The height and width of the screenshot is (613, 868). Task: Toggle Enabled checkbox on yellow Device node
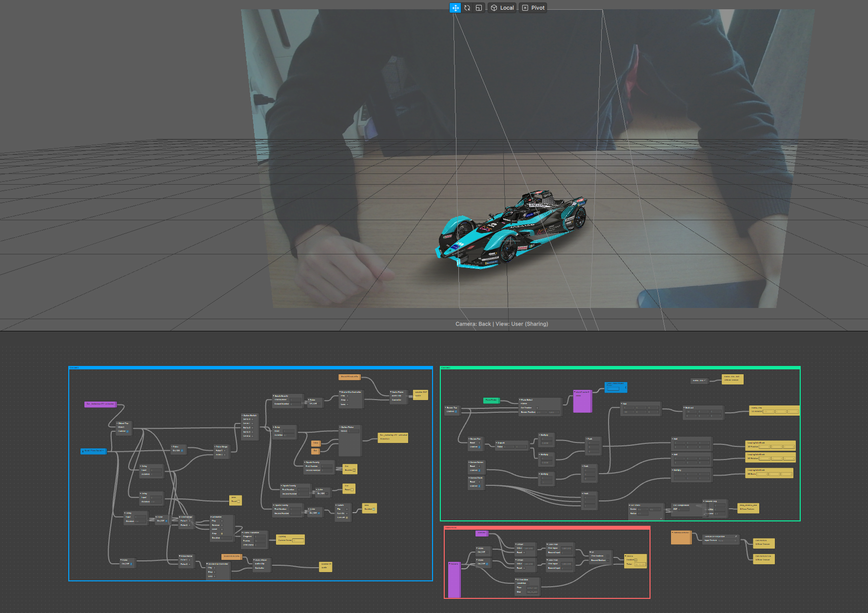point(636,560)
